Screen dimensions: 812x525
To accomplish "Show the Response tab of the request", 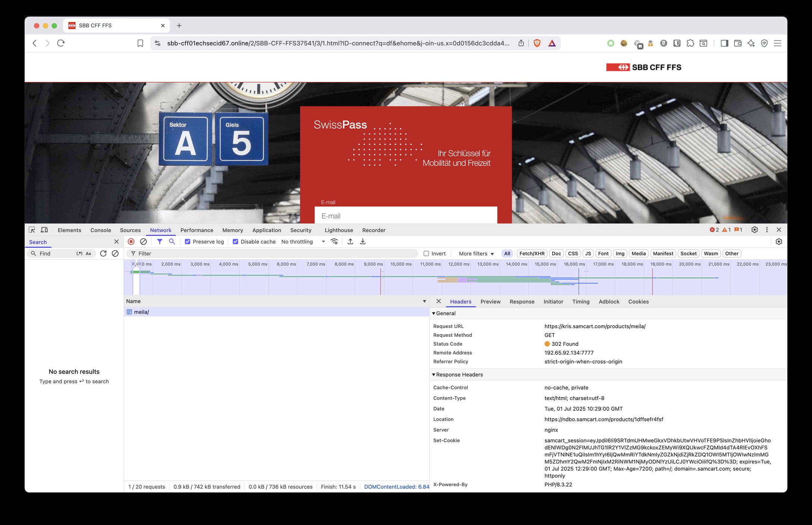I will tap(522, 302).
